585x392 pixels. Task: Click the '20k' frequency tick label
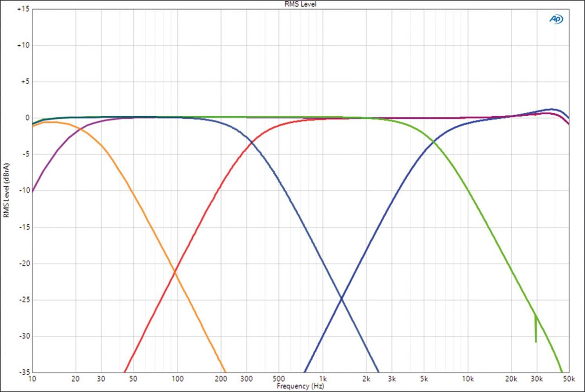[x=511, y=379]
